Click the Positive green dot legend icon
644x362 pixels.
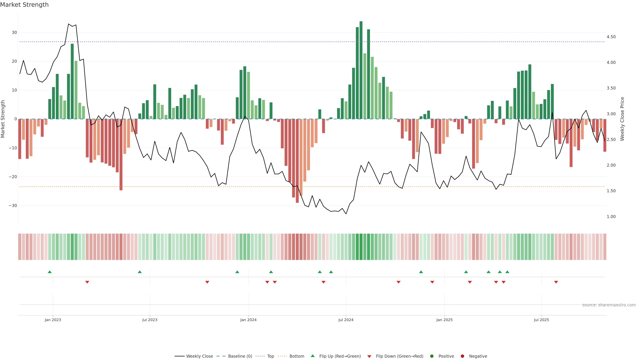click(432, 356)
